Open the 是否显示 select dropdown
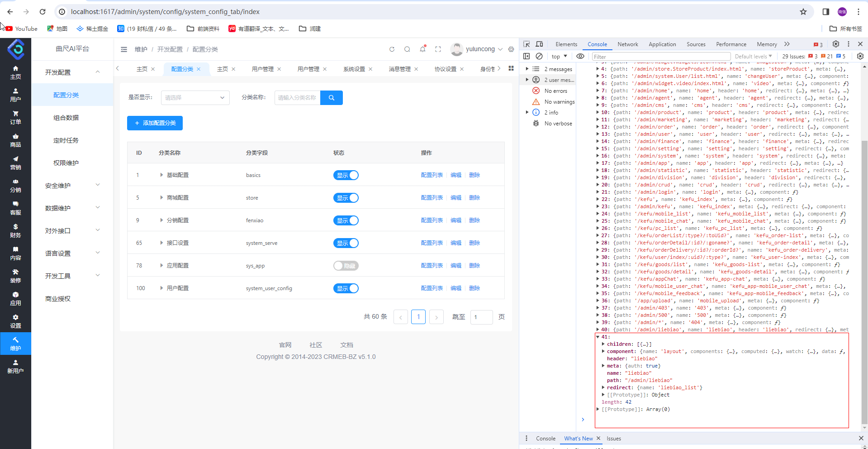This screenshot has width=868, height=449. tap(195, 97)
